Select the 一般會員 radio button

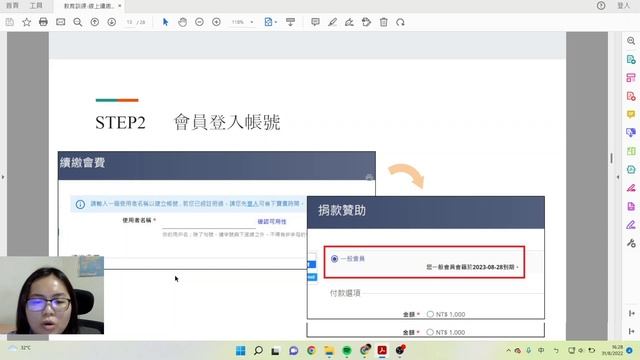click(334, 259)
